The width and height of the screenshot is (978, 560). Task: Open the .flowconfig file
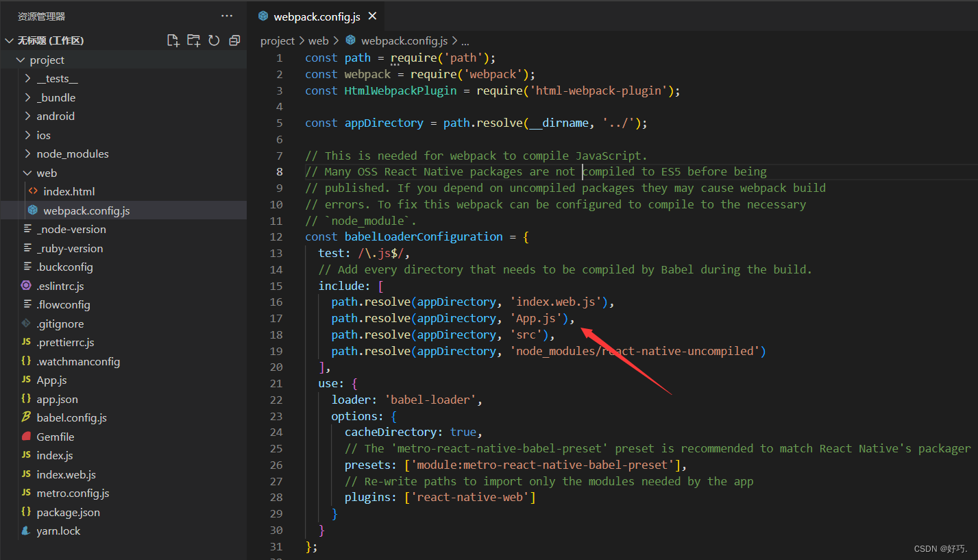pos(123,305)
